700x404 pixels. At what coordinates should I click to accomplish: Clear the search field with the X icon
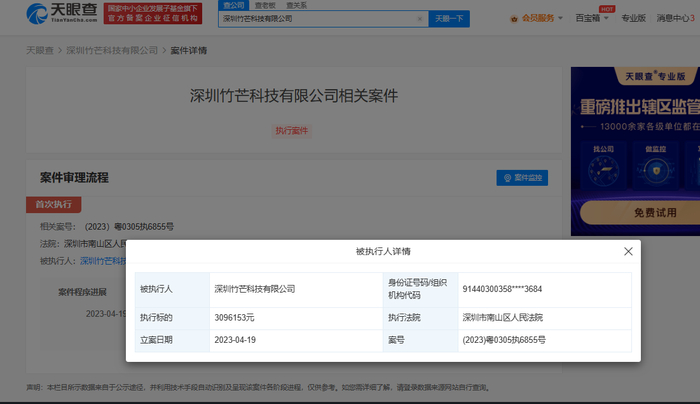coord(420,19)
